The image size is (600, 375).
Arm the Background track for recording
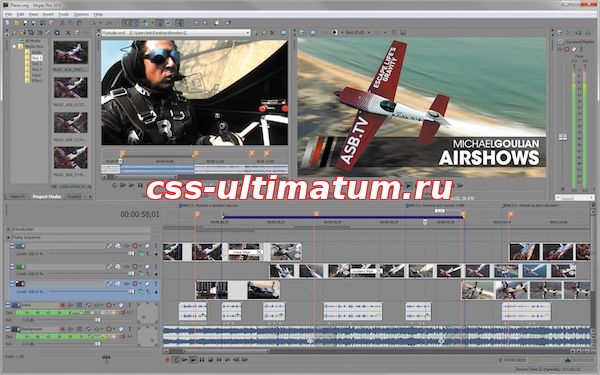click(62, 329)
